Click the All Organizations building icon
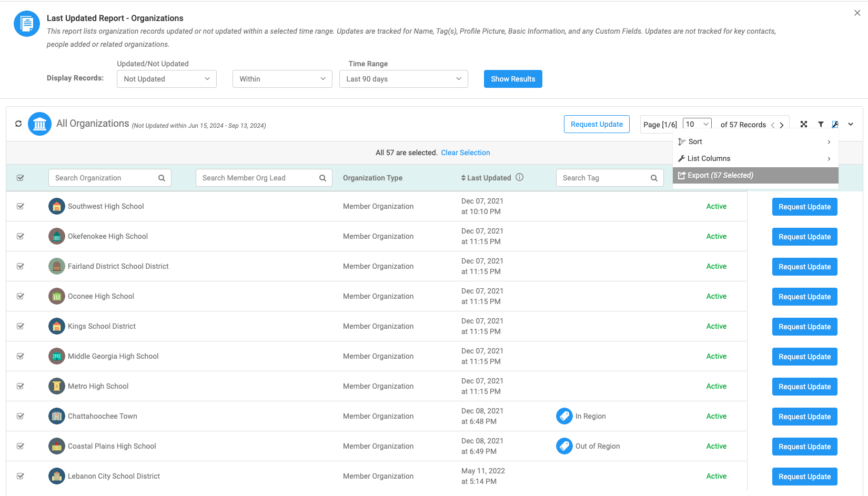Viewport: 868px width, 496px height. pyautogui.click(x=39, y=124)
